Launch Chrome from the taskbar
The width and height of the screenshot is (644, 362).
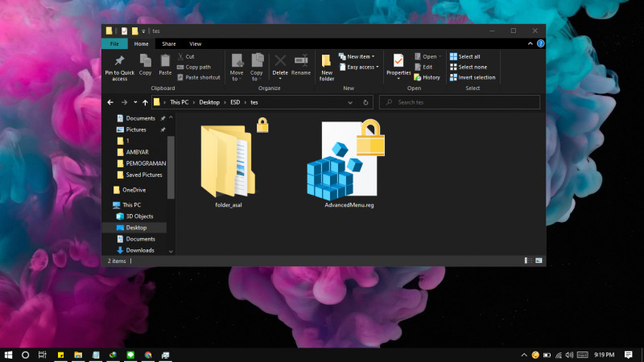click(148, 355)
